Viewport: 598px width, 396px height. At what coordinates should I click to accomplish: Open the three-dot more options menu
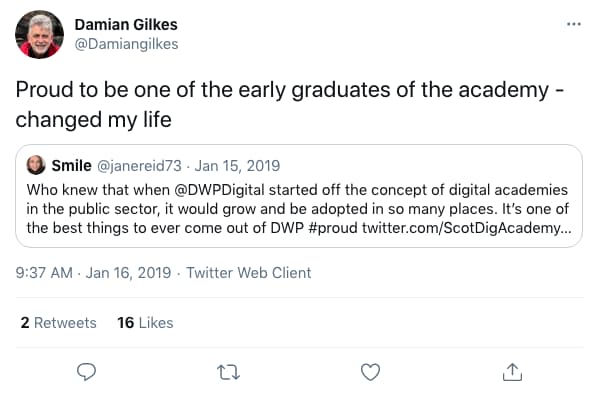(574, 24)
